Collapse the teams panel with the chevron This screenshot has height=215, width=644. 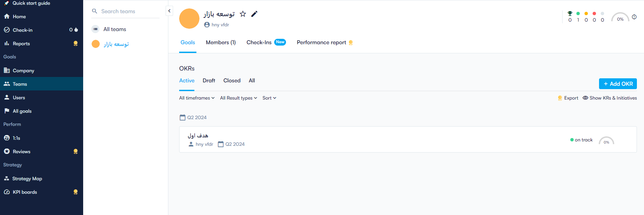169,11
